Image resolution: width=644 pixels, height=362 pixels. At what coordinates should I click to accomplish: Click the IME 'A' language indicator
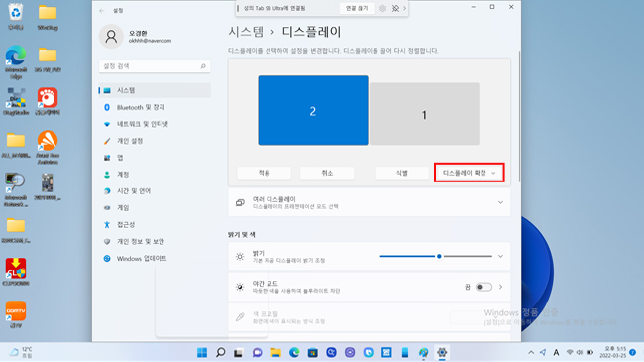pyautogui.click(x=556, y=352)
